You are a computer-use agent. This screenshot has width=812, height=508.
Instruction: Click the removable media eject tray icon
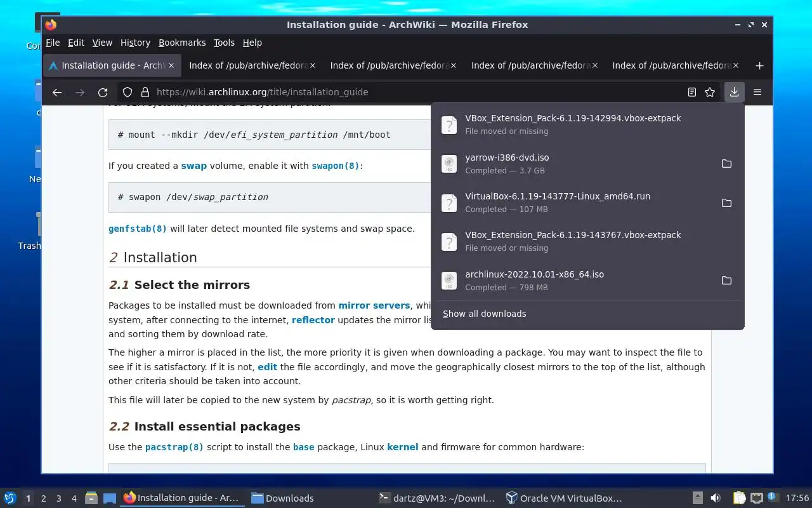pyautogui.click(x=697, y=498)
